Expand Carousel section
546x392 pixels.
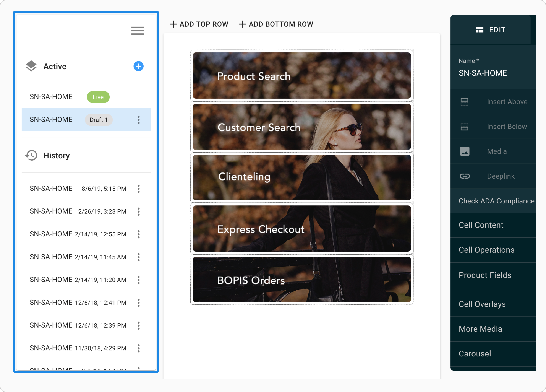point(493,354)
